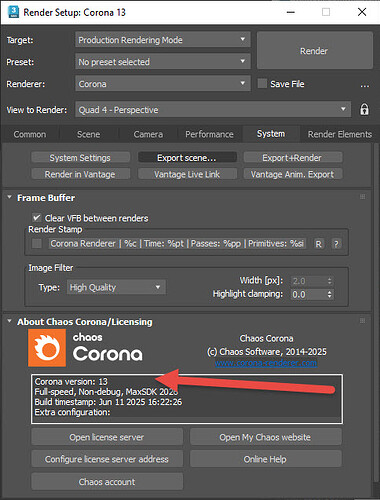Click Open My Chaos website button

click(266, 437)
